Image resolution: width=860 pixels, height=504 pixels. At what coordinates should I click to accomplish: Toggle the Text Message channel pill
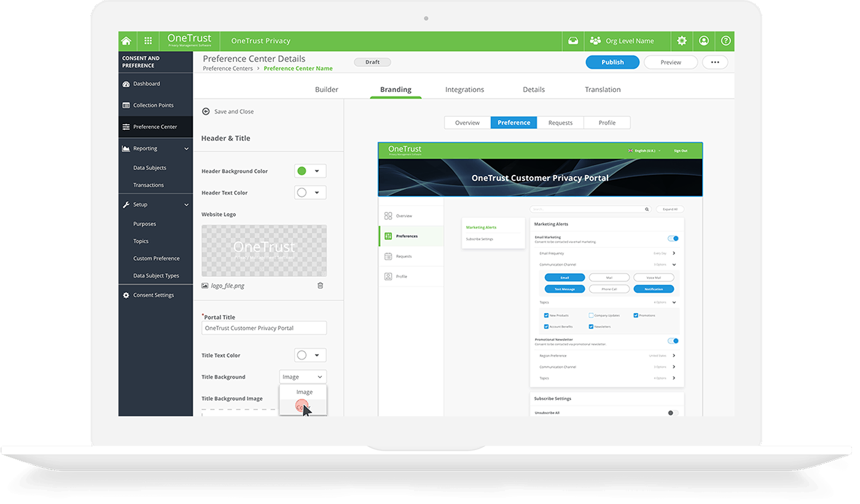pyautogui.click(x=565, y=289)
